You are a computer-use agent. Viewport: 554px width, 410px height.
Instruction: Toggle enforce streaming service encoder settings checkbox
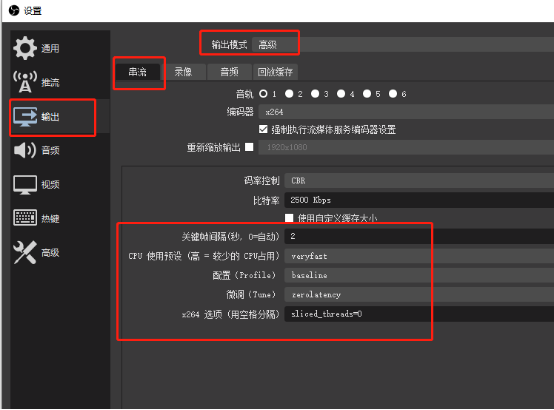tap(263, 129)
